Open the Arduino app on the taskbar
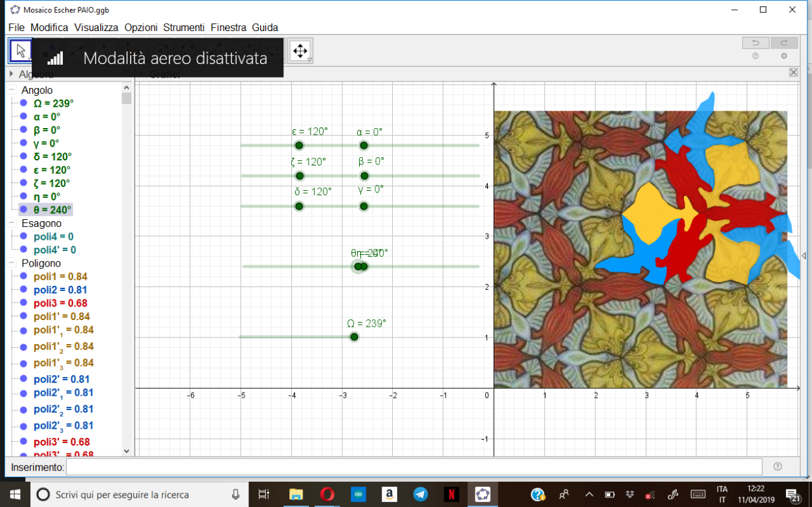The image size is (812, 507). coord(358,495)
